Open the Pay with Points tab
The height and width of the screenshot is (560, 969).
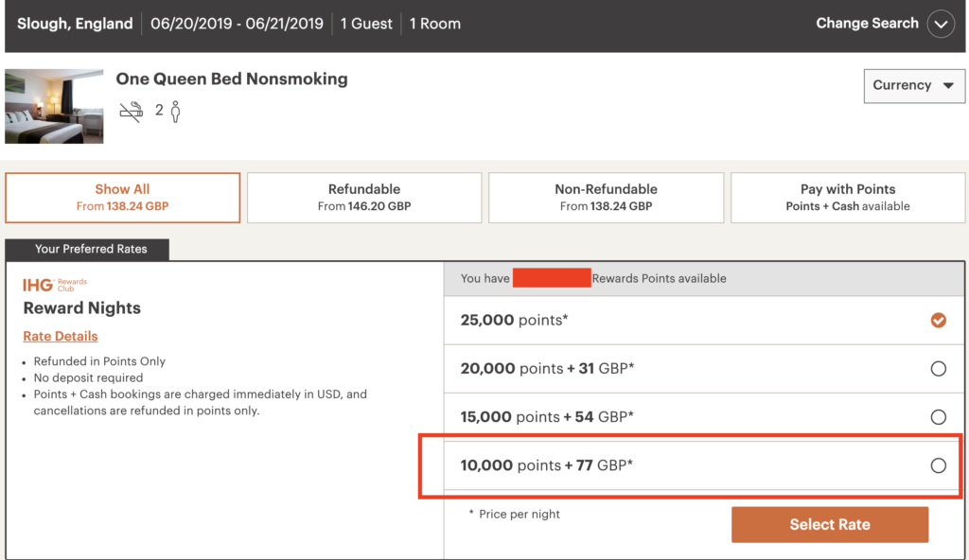coord(847,197)
